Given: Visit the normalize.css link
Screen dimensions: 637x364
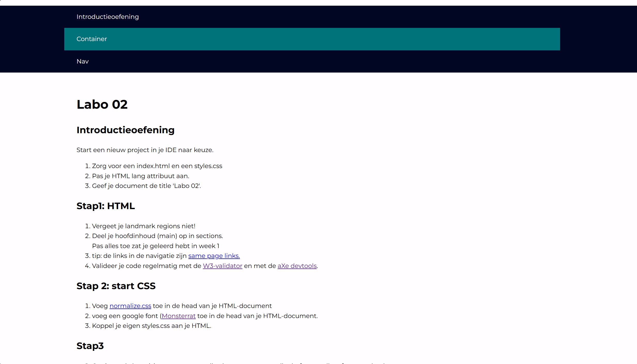Looking at the screenshot, I should (130, 306).
